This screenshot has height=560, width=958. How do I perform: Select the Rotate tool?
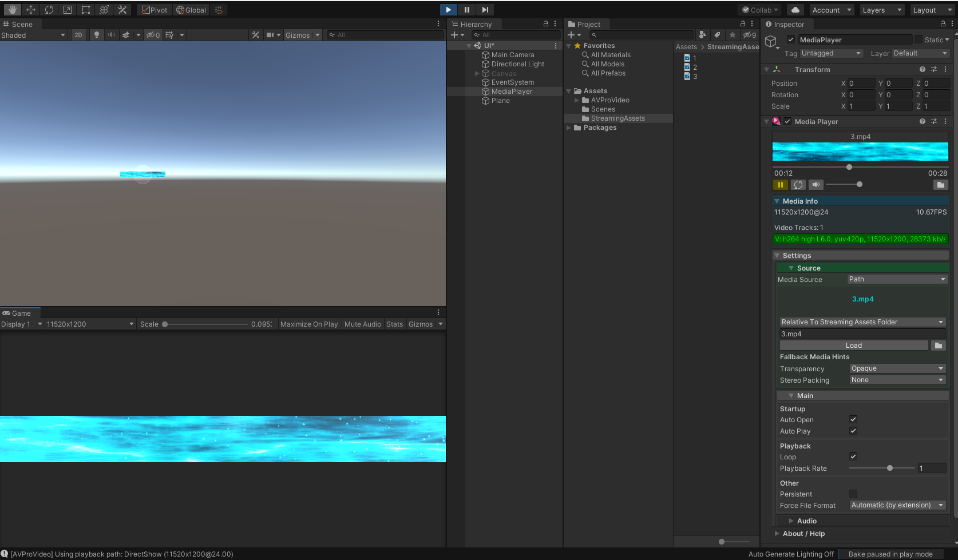click(49, 9)
